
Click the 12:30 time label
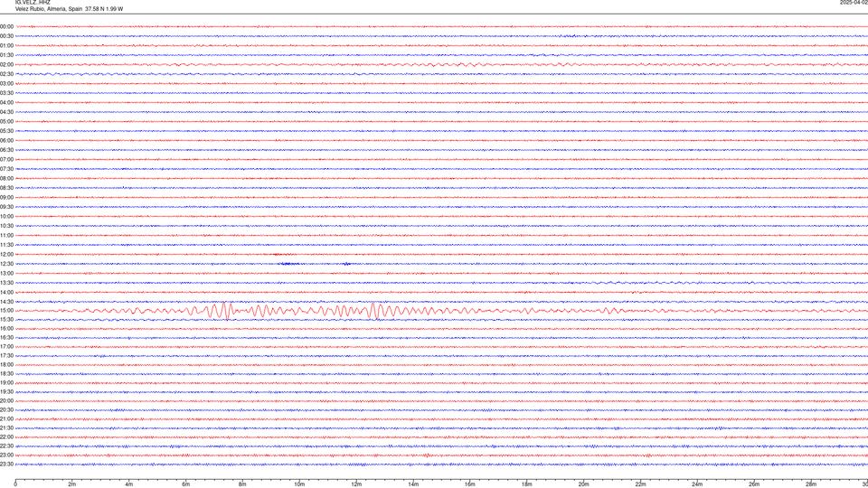tap(6, 264)
